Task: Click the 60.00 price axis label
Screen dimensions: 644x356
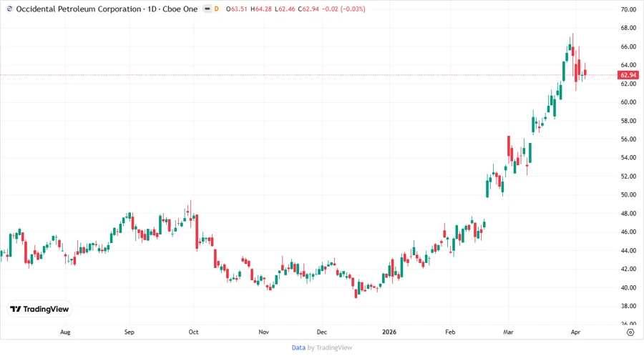Action: [628, 102]
